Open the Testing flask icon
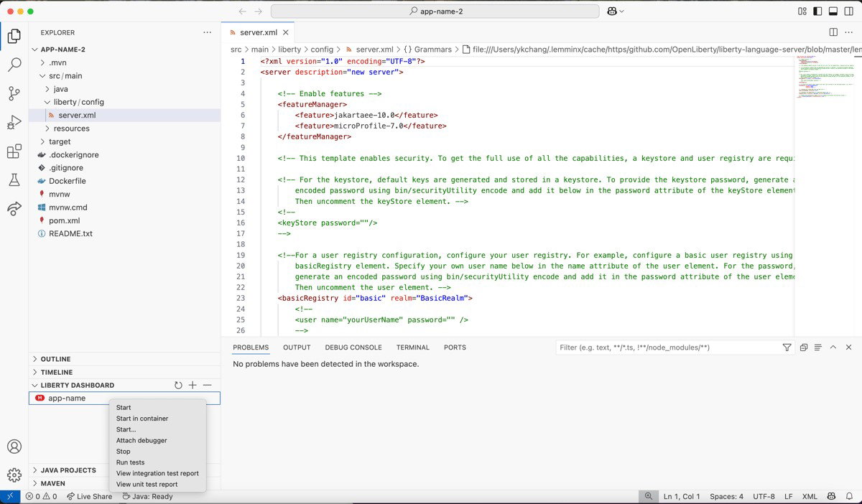Image resolution: width=862 pixels, height=504 pixels. [14, 180]
